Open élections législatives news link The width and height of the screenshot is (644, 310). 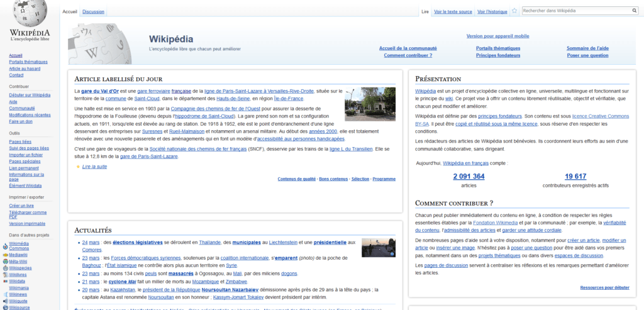coord(138,242)
